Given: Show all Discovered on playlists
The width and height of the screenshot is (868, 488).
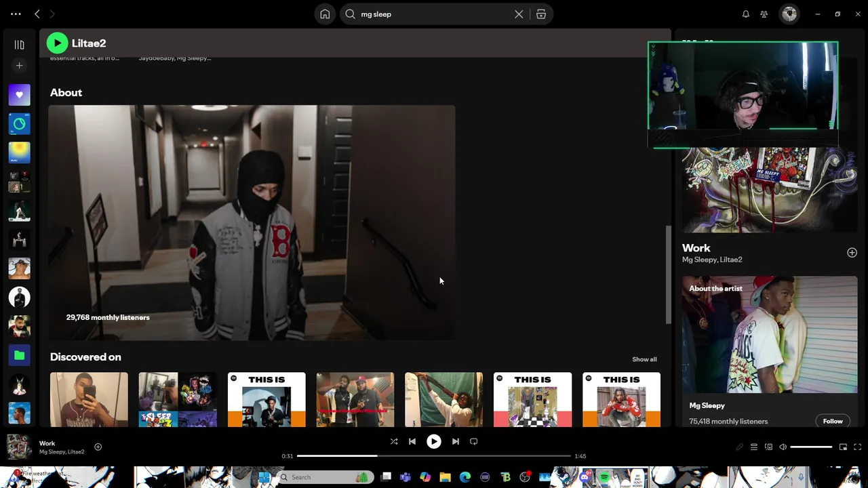Looking at the screenshot, I should click(x=644, y=359).
